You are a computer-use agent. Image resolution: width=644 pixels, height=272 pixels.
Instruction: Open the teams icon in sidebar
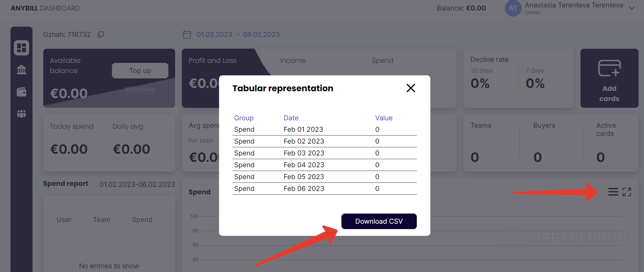click(x=21, y=114)
